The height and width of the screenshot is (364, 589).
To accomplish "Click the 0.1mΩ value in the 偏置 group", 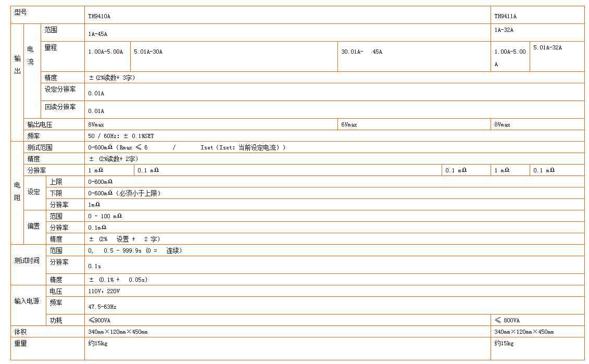I will coord(97,228).
